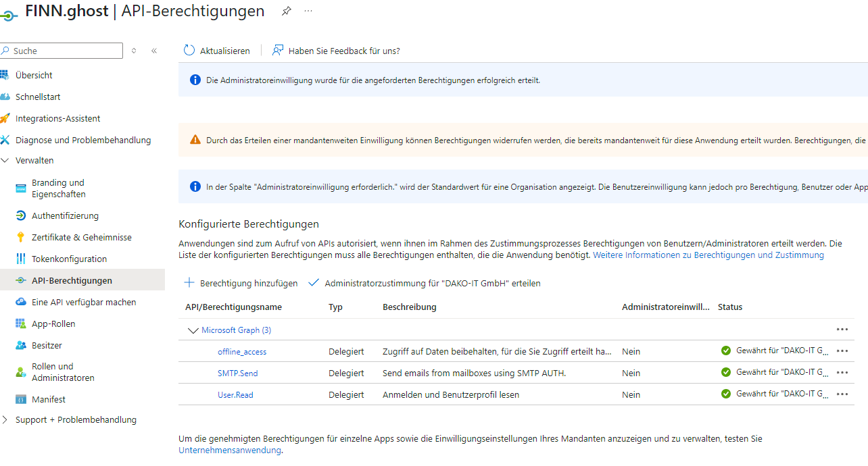
Task: Click the green status check for User.Read
Action: (726, 394)
